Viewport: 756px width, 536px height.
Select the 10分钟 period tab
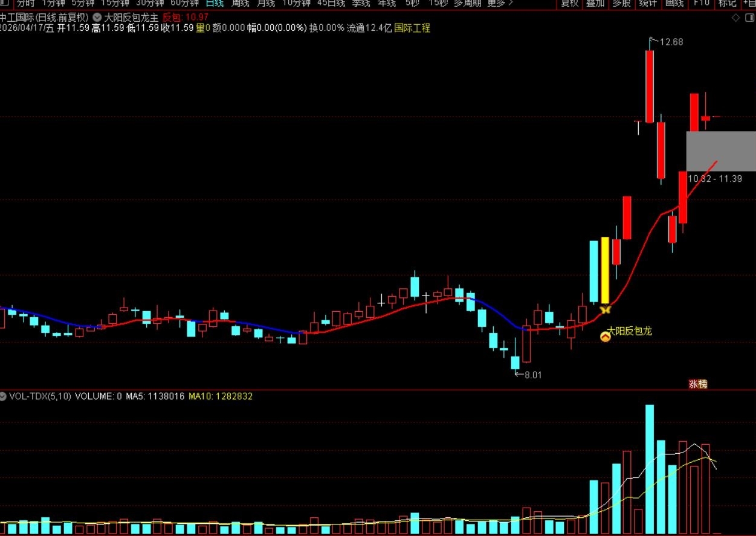pos(297,3)
